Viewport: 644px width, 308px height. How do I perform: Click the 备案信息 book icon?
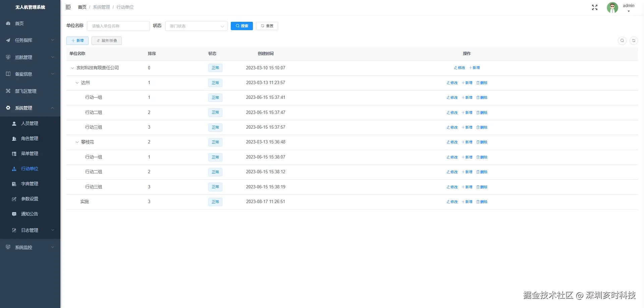click(8, 74)
